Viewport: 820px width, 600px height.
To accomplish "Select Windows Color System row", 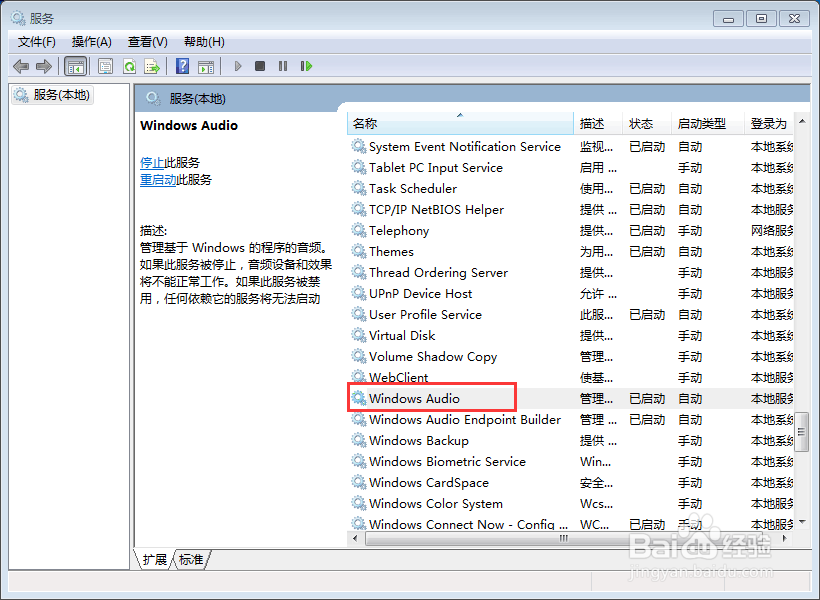I will (571, 503).
